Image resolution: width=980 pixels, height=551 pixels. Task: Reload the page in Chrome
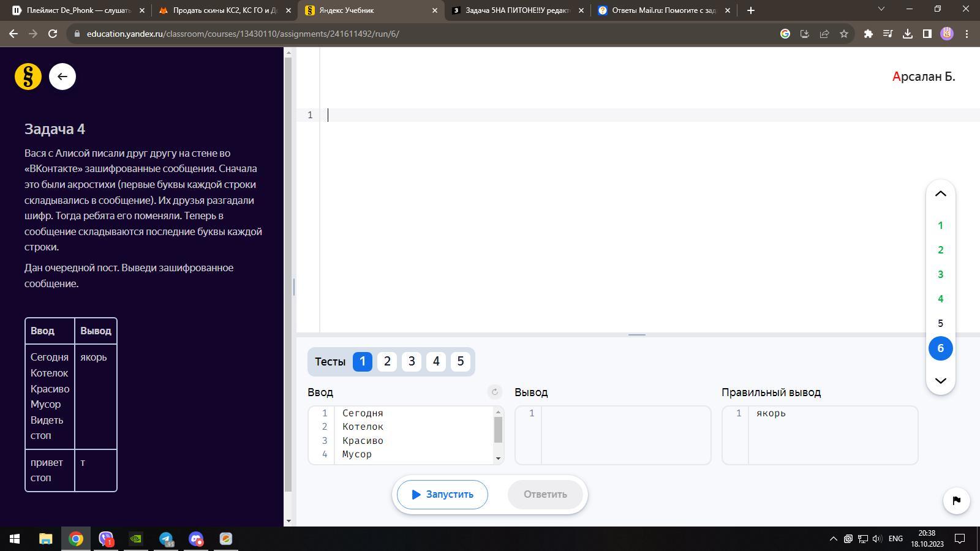[53, 34]
